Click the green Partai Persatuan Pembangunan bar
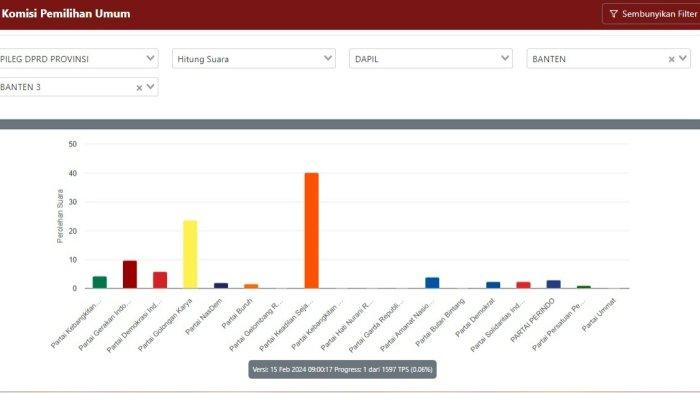The height and width of the screenshot is (393, 700). click(x=584, y=287)
